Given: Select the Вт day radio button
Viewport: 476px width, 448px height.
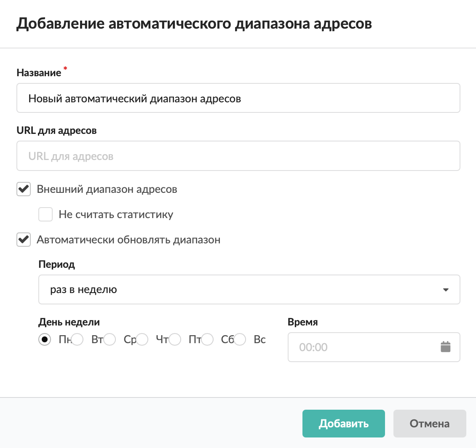Looking at the screenshot, I should pos(78,339).
